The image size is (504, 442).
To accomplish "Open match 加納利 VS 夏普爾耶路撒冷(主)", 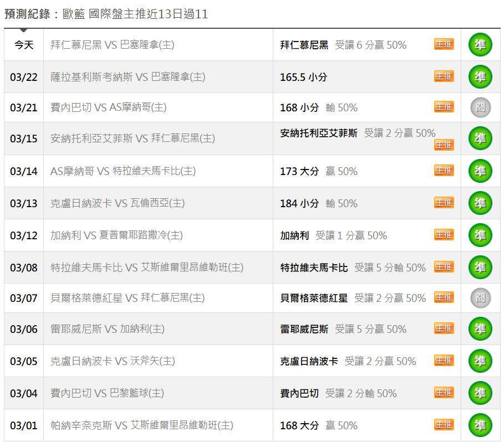I will tap(116, 235).
